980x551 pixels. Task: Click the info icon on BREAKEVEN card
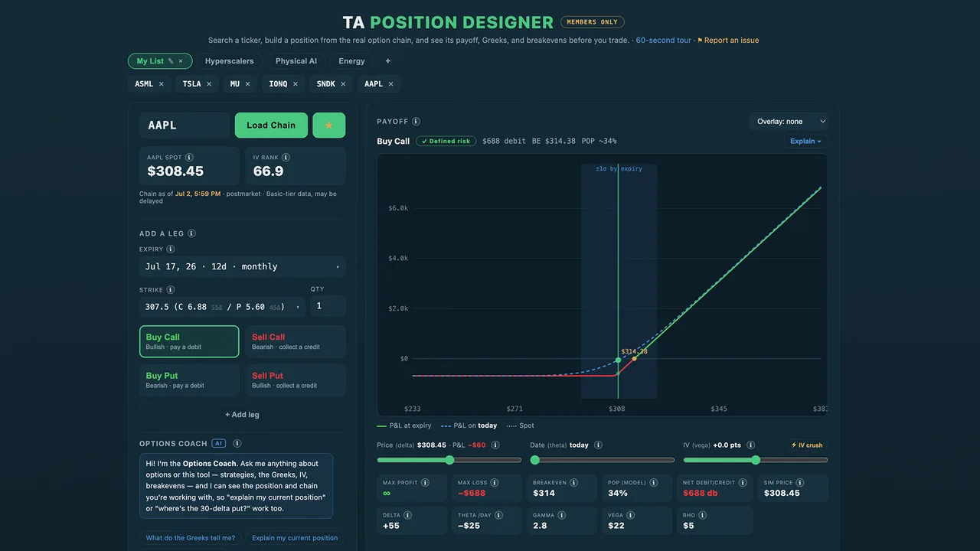pos(573,483)
